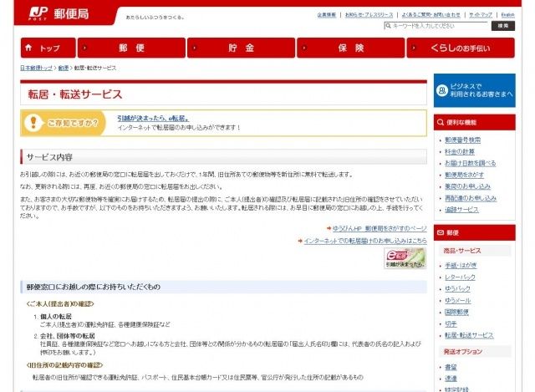
Task: Click the ビジネスで利用されるお客さまへ banner
Action: pos(475,90)
